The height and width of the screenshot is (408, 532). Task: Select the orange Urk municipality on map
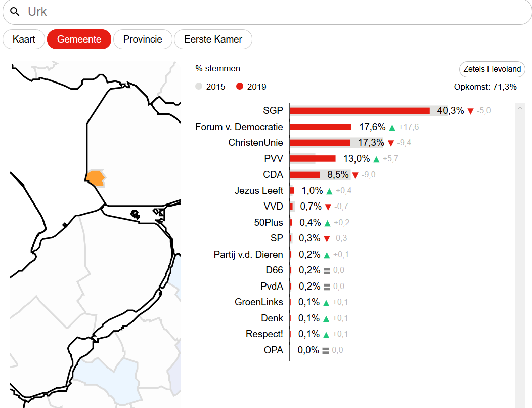coord(96,178)
